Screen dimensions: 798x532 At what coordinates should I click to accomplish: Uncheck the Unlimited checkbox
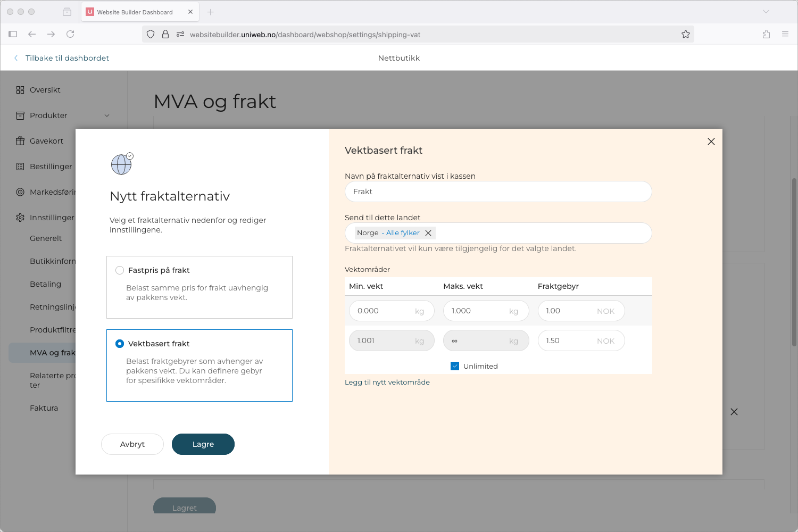click(x=455, y=366)
